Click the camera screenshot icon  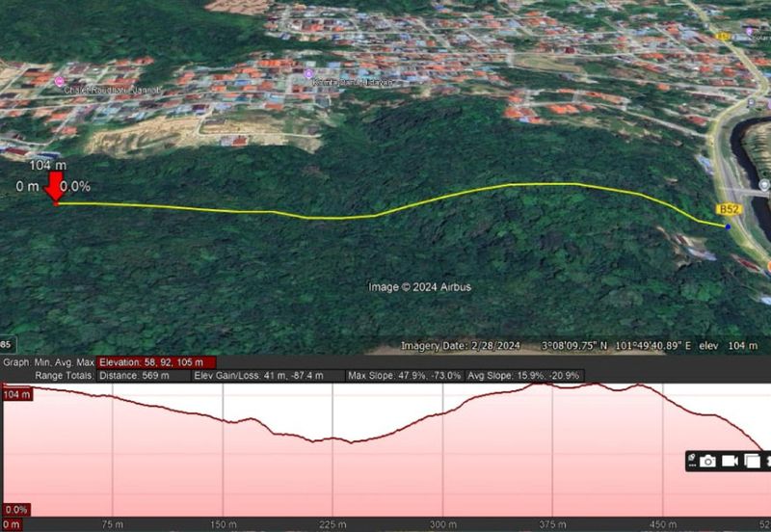tap(707, 462)
